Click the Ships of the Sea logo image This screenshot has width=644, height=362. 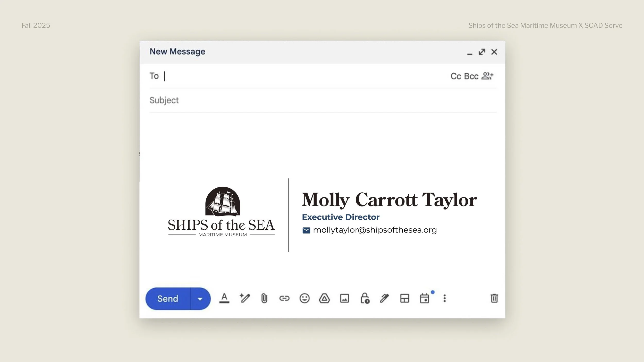(x=222, y=212)
